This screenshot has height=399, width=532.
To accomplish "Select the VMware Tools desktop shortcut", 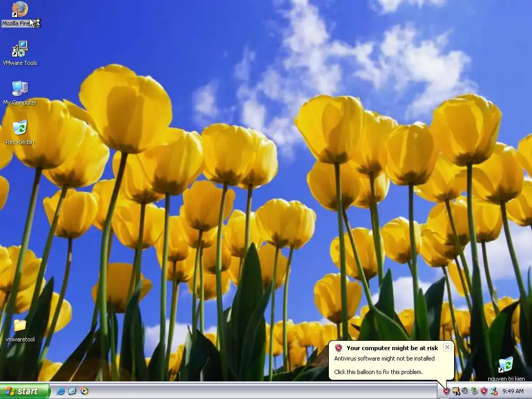I will pos(20,54).
